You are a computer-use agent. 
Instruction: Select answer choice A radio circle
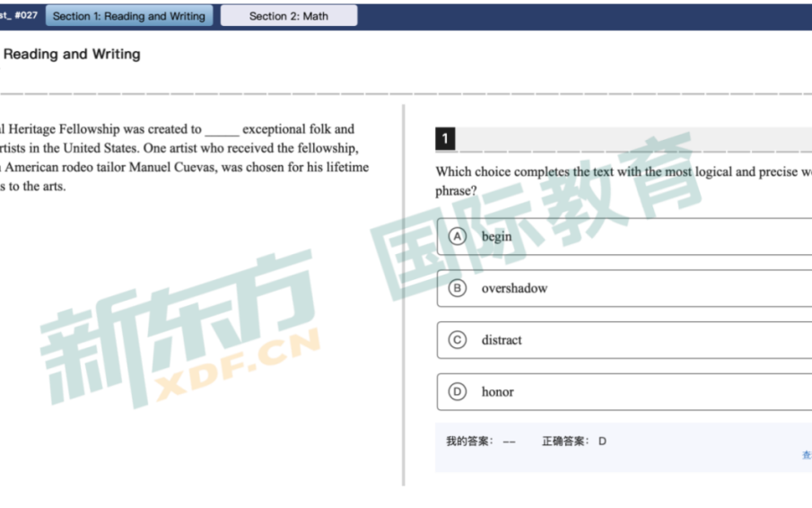coord(458,236)
